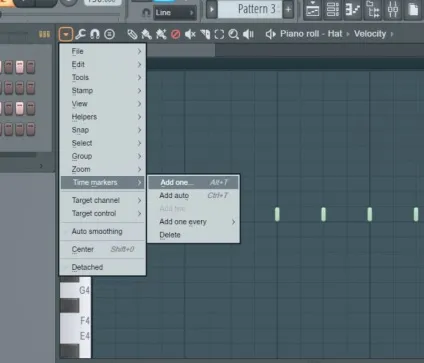Viewport: 424px width, 363px height.
Task: Add new pattern with plus button
Action: tap(288, 9)
